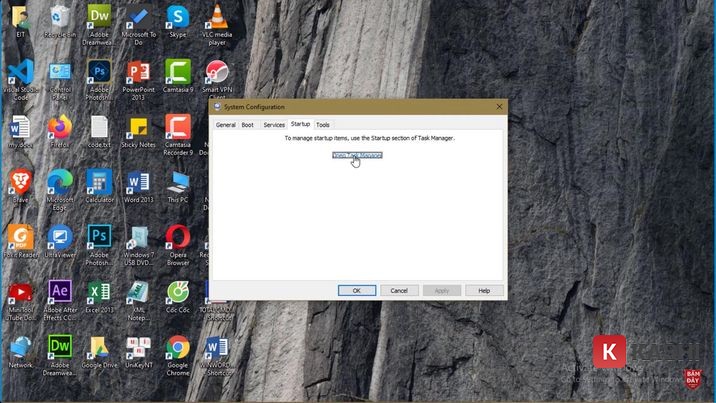Screen dimensions: 716x403
Task: Switch to the Services tab
Action: click(x=274, y=125)
